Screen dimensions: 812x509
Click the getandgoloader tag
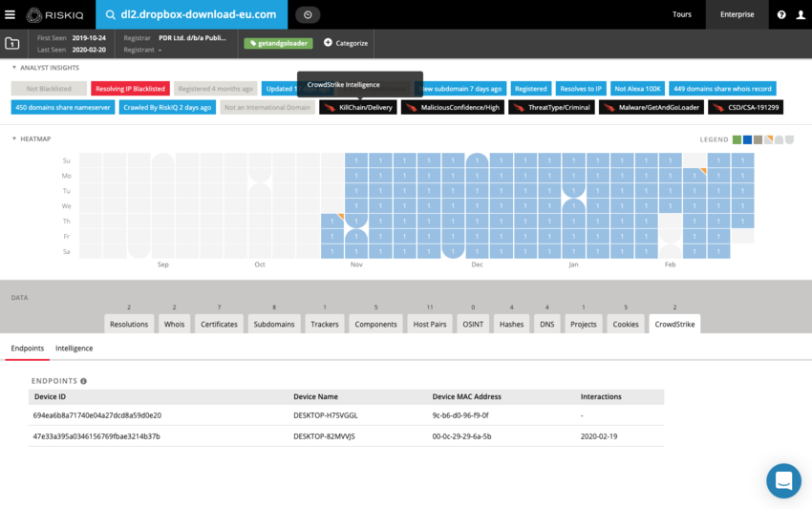(279, 44)
